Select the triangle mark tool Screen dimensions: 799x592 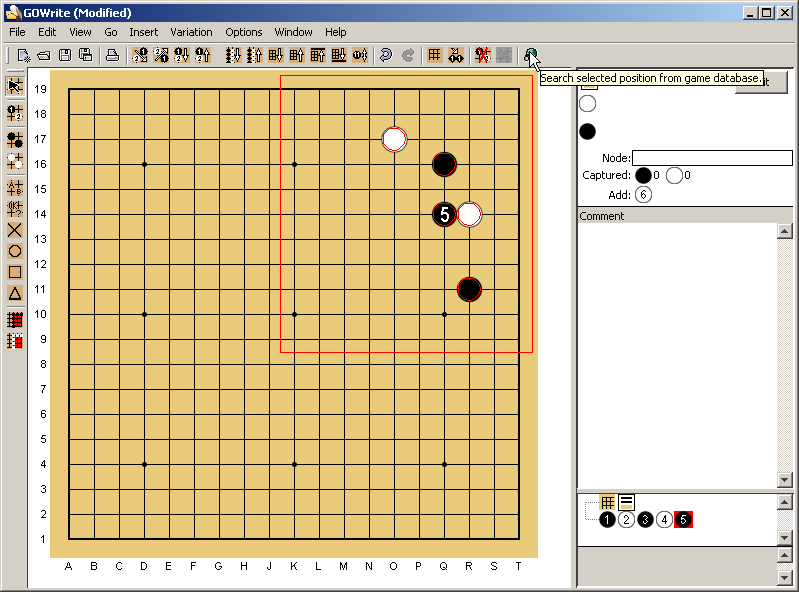pyautogui.click(x=15, y=293)
